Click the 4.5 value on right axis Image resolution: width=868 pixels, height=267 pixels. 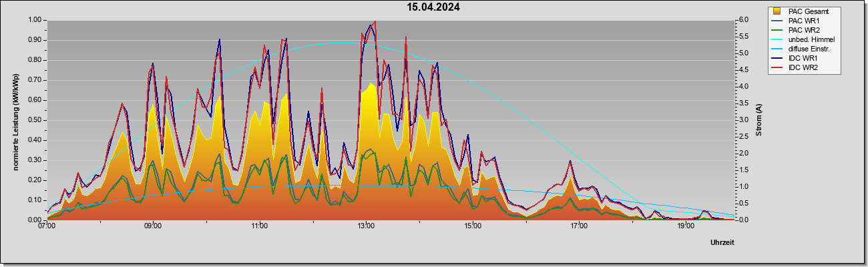pos(743,70)
